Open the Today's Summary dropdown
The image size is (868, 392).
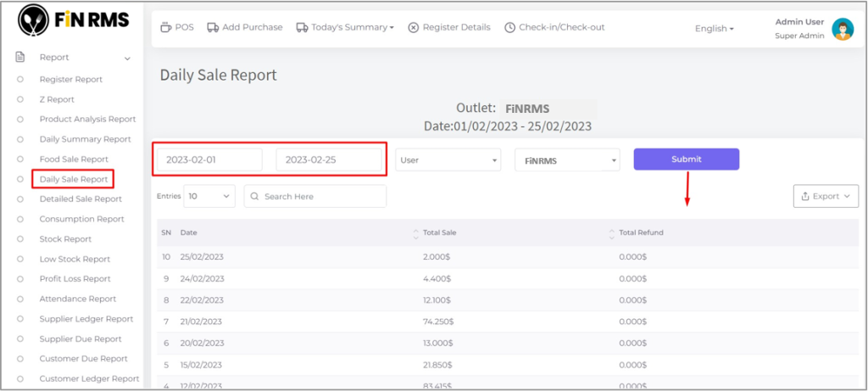click(352, 27)
